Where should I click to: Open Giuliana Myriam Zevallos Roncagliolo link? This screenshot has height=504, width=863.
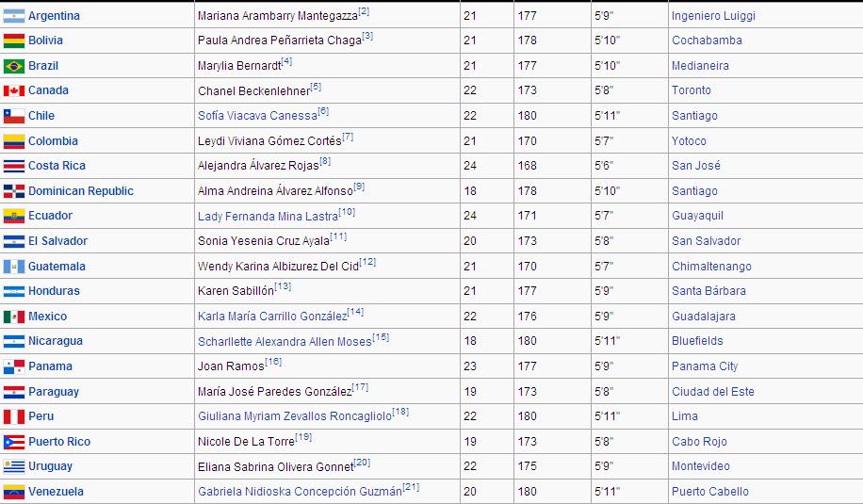click(294, 416)
